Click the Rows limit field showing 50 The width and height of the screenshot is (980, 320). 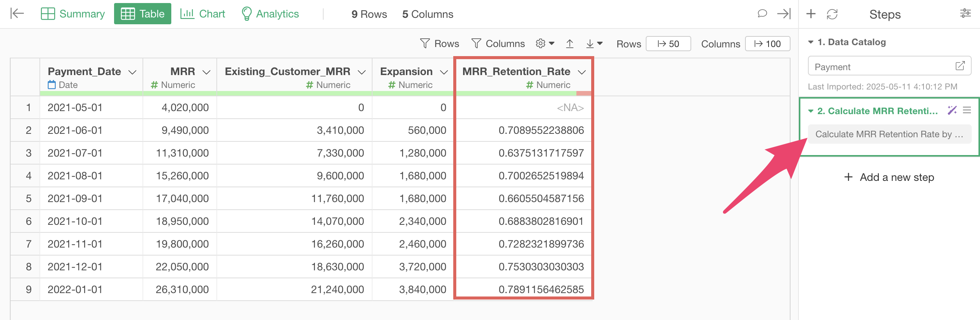pos(668,44)
